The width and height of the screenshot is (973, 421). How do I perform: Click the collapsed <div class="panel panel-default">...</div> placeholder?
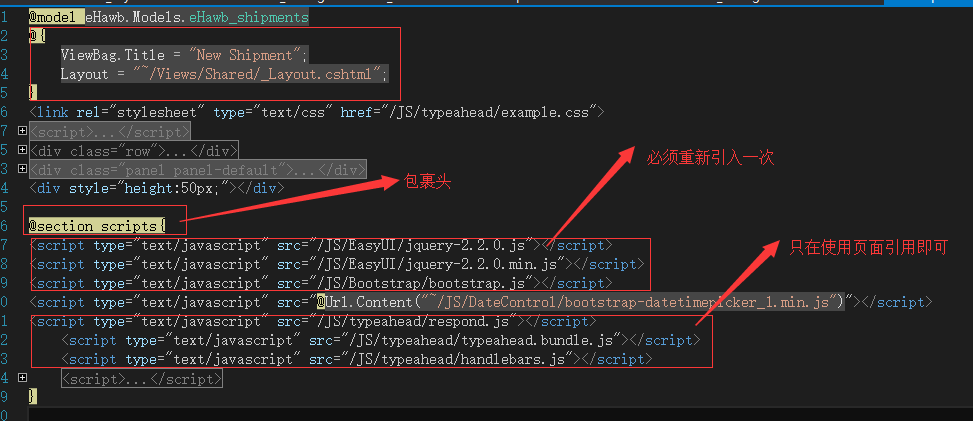[x=198, y=169]
